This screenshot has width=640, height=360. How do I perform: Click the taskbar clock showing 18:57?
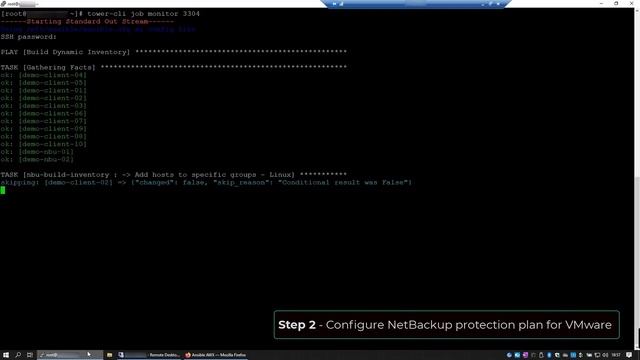616,355
